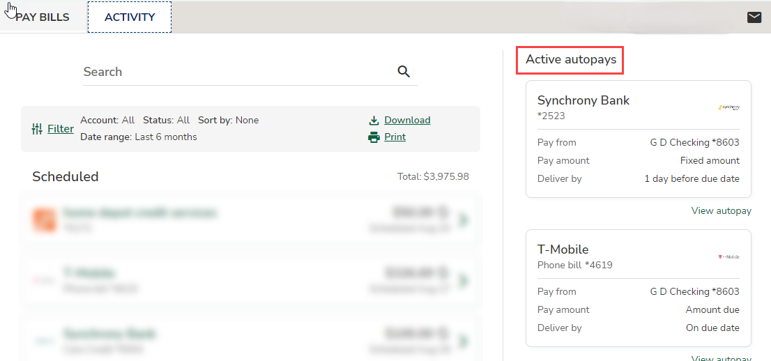Screen dimensions: 771x361
Task: Expand the blurred T-Mobile scheduled payment chevron
Action: 463,280
